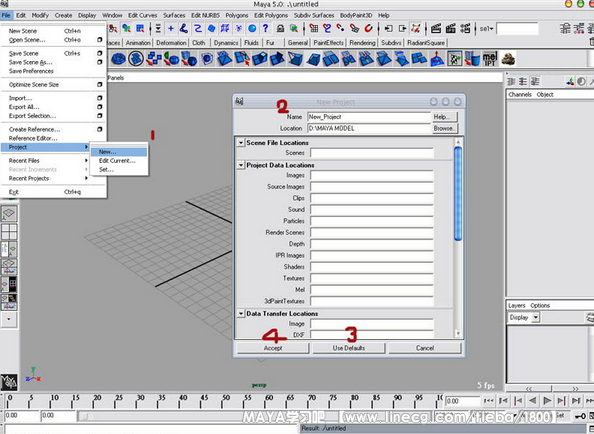Click the auto key toggle key icon
Viewport: 594px width, 434px height.
[580, 416]
